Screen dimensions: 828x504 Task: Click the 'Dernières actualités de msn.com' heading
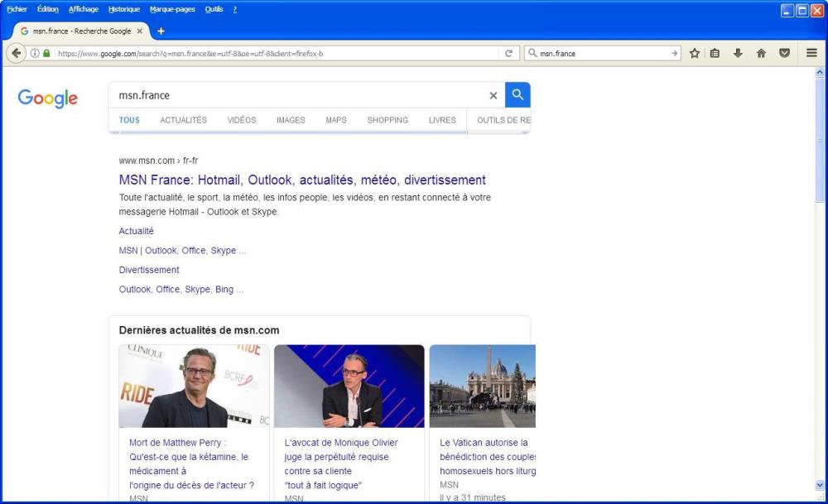pos(199,330)
